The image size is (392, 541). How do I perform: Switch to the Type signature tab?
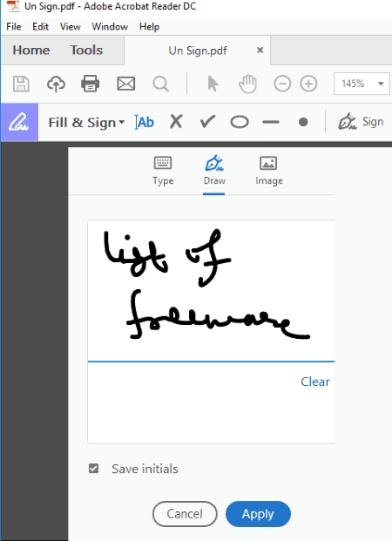pos(163,171)
